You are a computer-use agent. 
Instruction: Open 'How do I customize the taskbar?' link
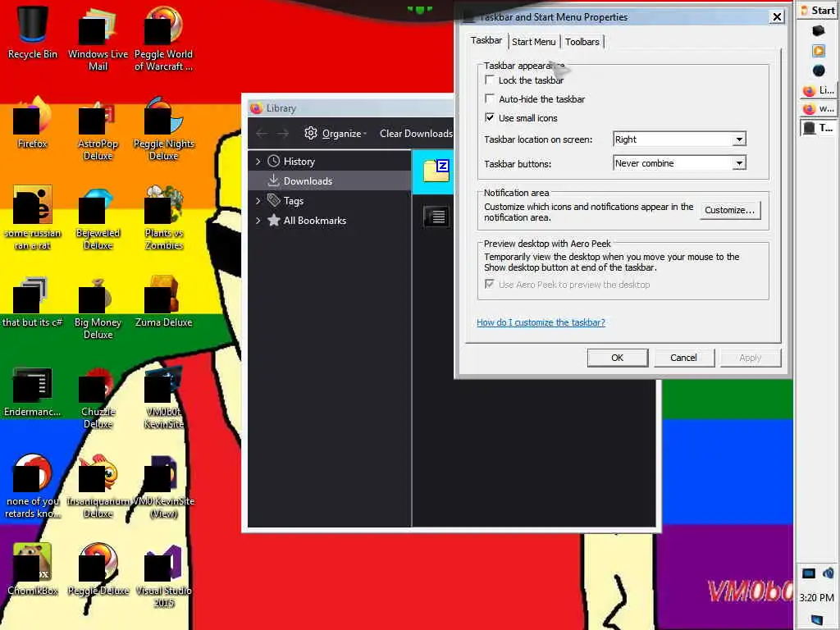(x=541, y=322)
